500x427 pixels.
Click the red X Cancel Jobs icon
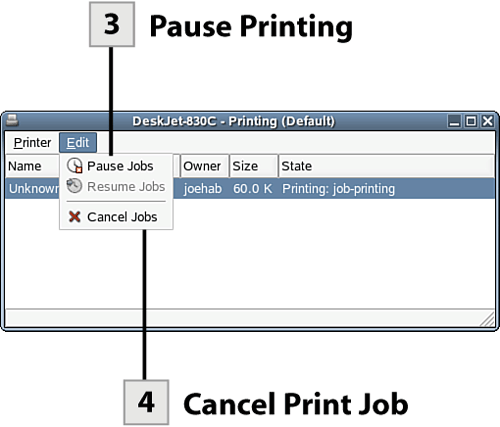(x=74, y=217)
